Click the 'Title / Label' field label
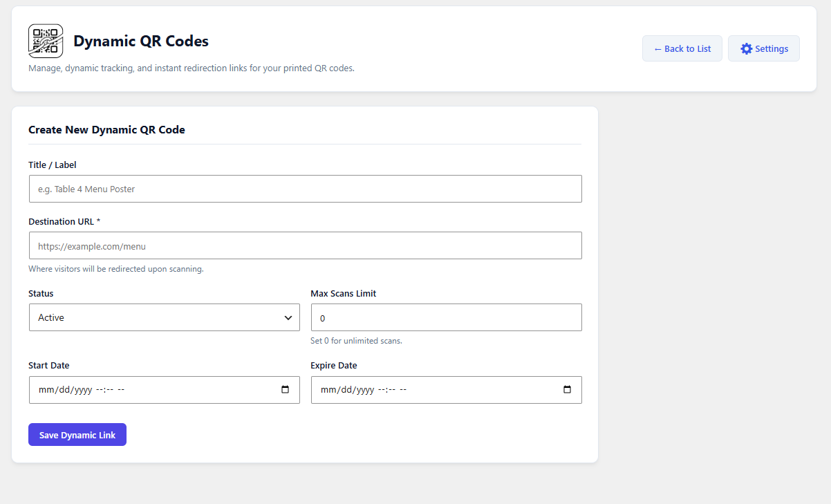 click(x=53, y=165)
